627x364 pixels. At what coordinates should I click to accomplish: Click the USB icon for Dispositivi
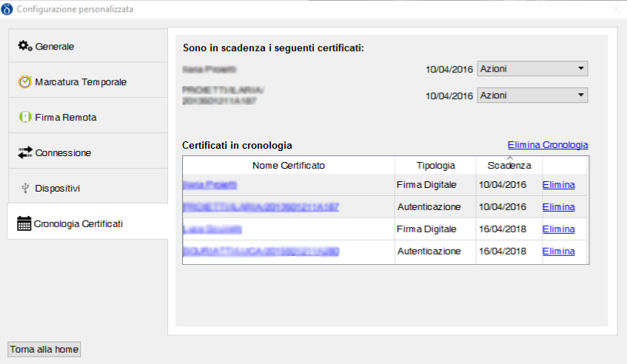coord(25,188)
